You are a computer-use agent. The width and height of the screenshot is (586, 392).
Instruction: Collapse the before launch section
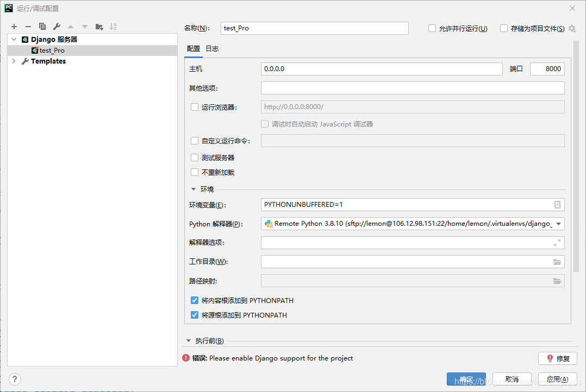coord(188,341)
